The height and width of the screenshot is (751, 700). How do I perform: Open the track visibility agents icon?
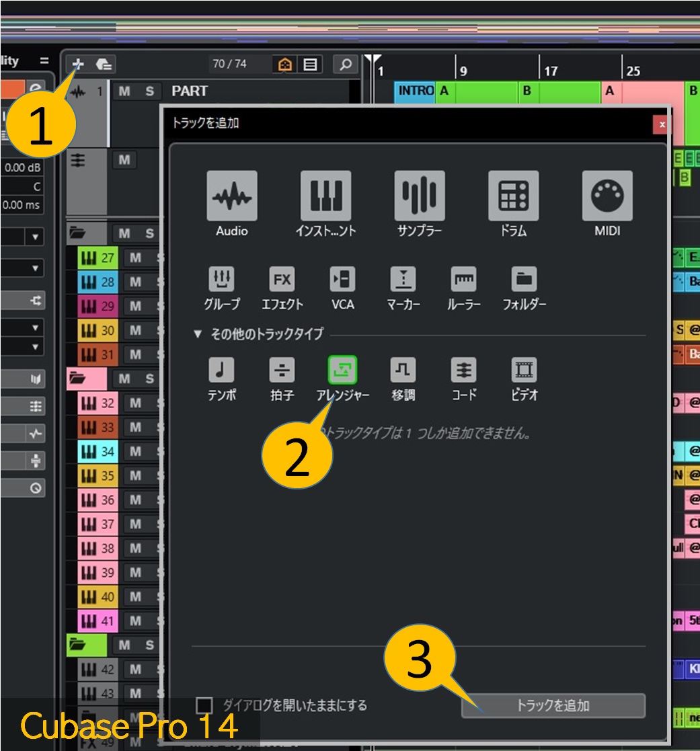tap(285, 64)
